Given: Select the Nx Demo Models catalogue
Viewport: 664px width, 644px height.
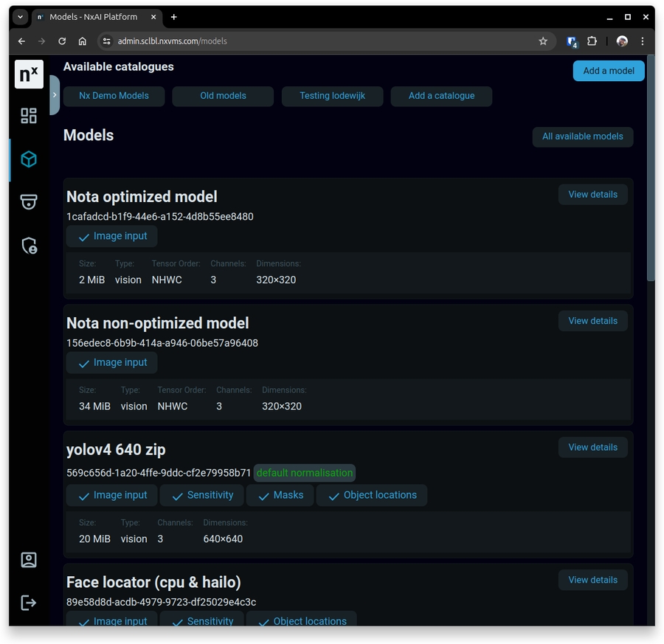Looking at the screenshot, I should [114, 96].
